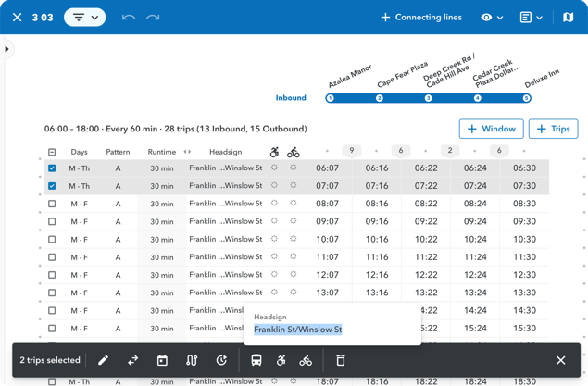The height and width of the screenshot is (386, 588).
Task: Click the Runtime column header
Action: pos(162,152)
